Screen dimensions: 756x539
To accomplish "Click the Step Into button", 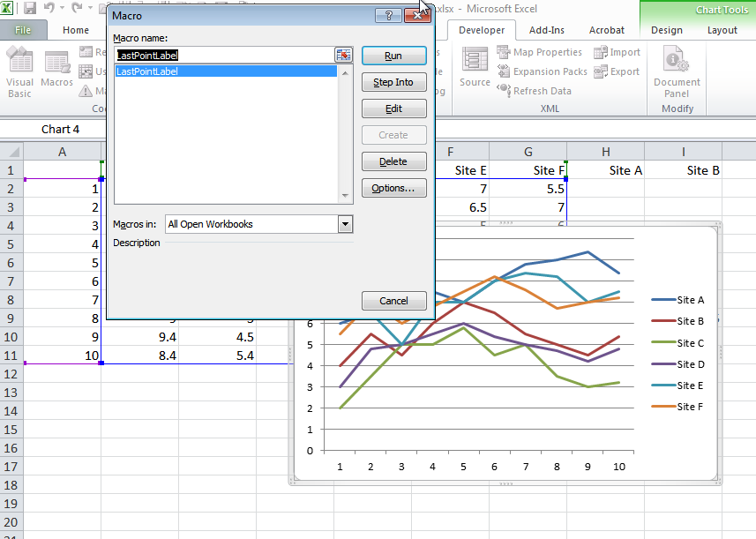I will tap(394, 82).
